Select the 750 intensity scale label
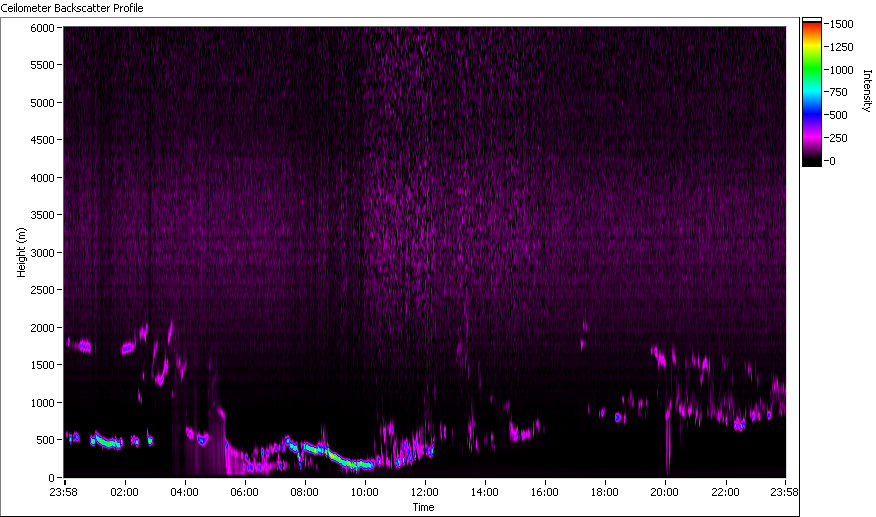This screenshot has height=517, width=876. (x=839, y=92)
